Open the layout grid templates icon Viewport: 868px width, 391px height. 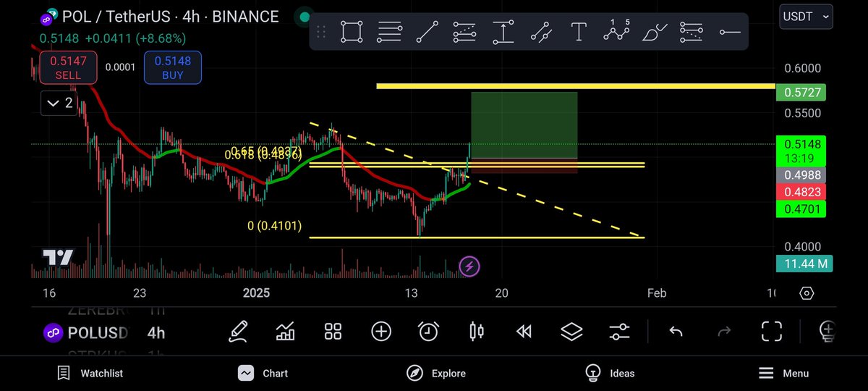[333, 332]
